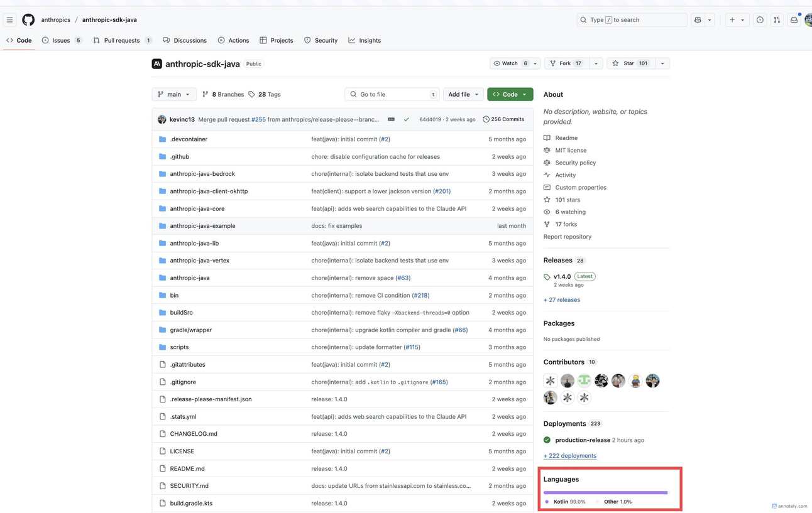Viewport: 812px width, 513px height.
Task: Open the README.md file
Action: click(187, 469)
